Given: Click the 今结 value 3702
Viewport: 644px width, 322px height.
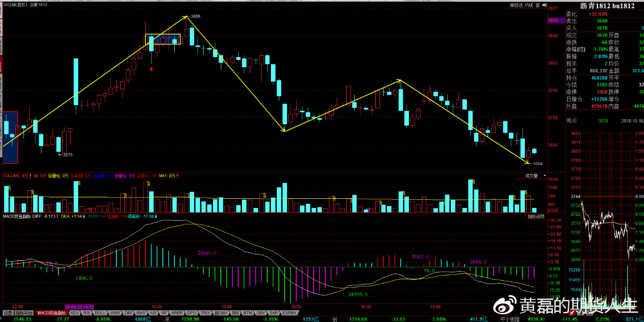Looking at the screenshot, I should pos(602,85).
